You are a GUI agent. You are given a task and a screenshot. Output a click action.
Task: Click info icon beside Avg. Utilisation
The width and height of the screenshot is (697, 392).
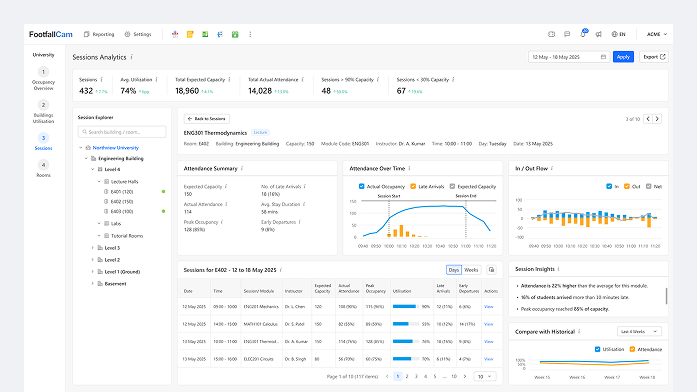(156, 80)
